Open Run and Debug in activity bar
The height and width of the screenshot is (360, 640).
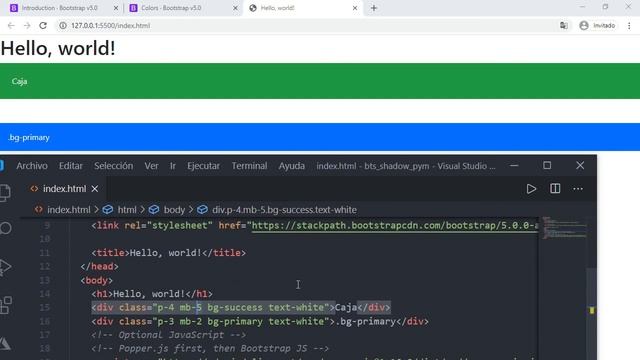[5, 267]
